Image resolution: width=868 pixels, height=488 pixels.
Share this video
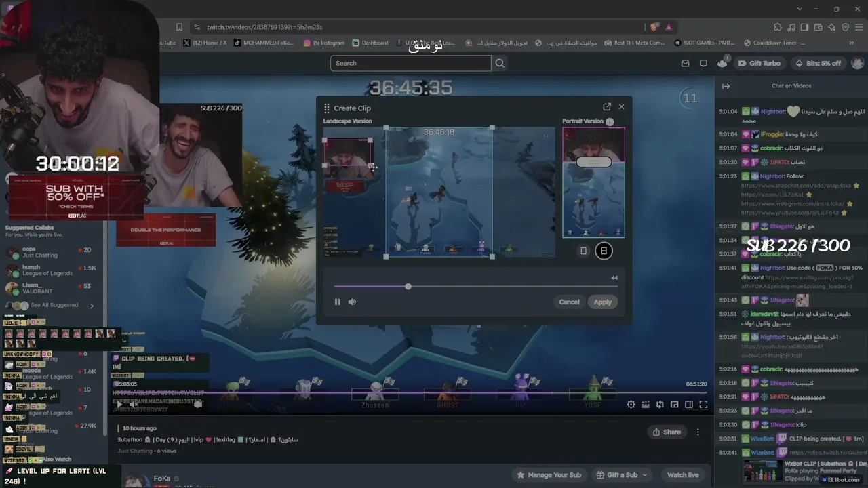pos(667,432)
